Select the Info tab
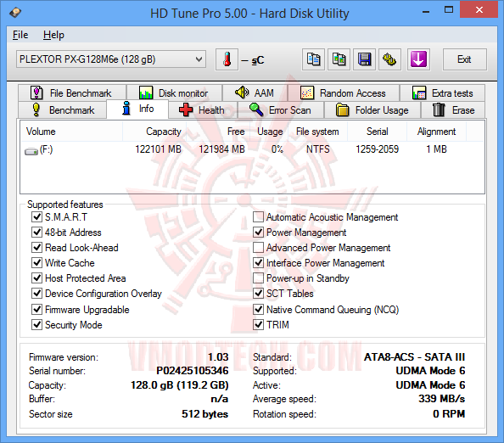Image resolution: width=504 pixels, height=443 pixels. click(x=137, y=109)
